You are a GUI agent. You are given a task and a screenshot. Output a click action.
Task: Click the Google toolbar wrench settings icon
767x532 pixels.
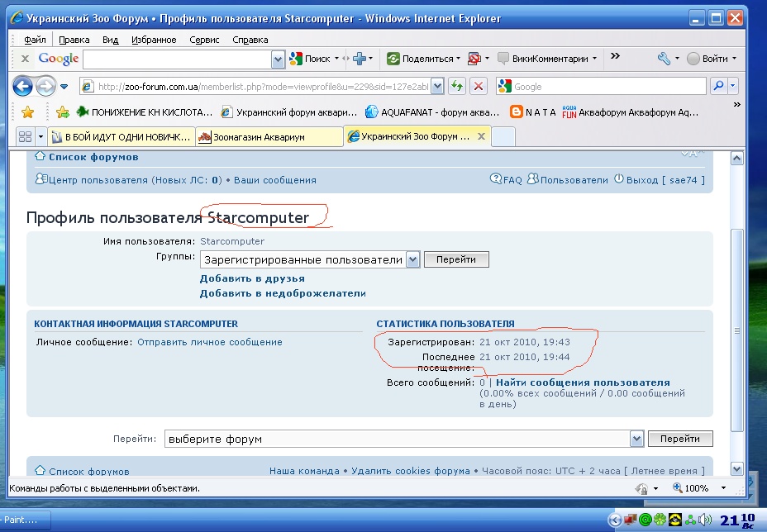point(664,59)
